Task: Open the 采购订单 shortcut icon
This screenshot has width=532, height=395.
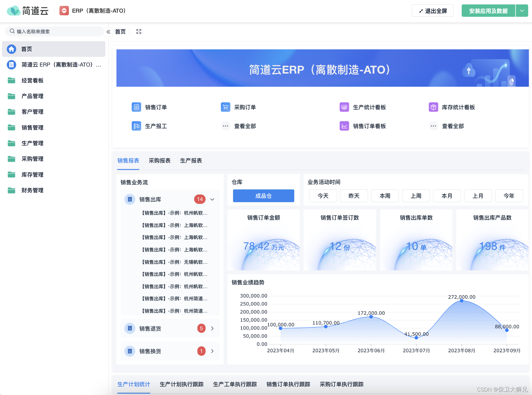Action: click(225, 107)
